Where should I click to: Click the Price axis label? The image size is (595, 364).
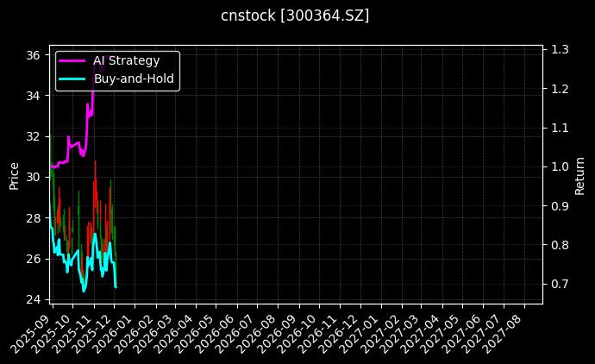[x=14, y=176]
